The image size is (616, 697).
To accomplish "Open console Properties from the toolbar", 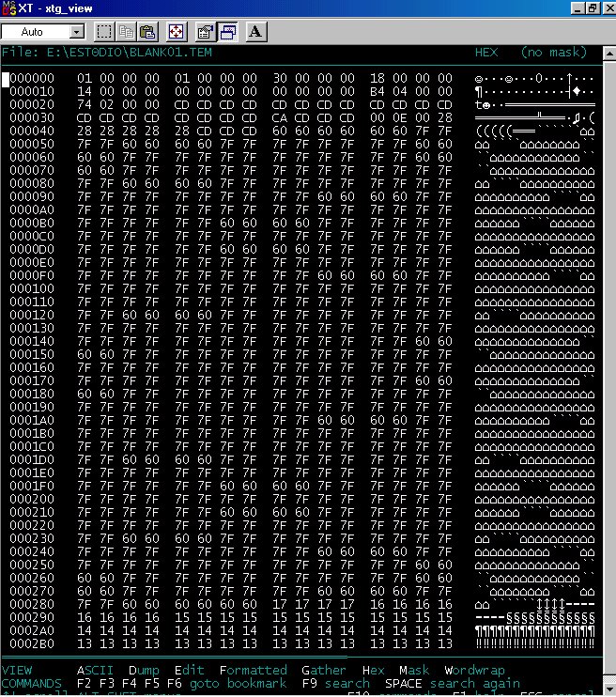I will tap(206, 32).
